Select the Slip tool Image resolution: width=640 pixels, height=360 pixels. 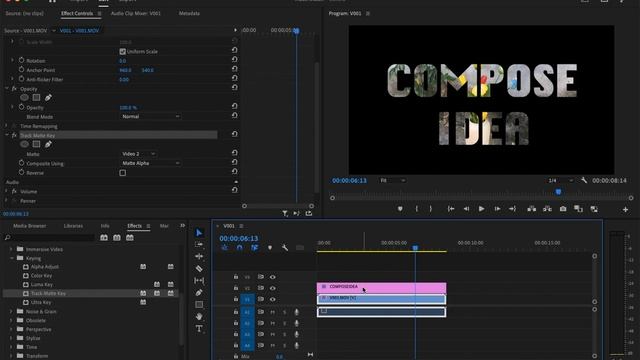click(199, 280)
